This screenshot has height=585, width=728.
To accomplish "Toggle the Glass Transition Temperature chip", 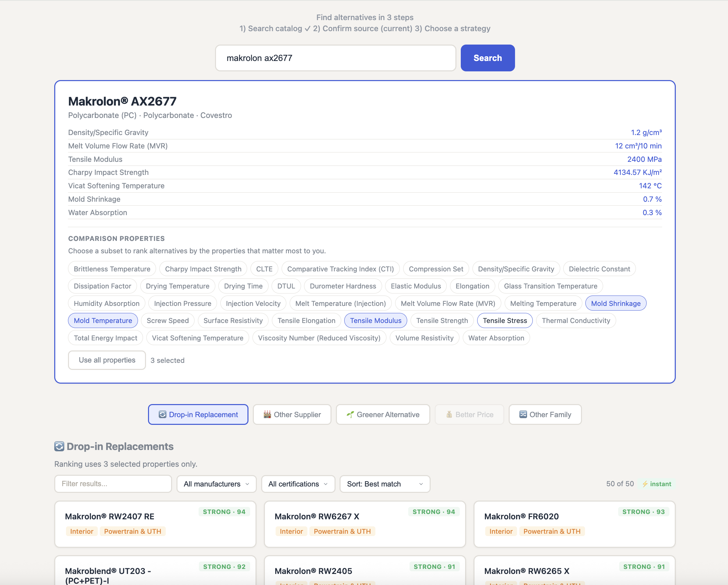I will click(551, 286).
